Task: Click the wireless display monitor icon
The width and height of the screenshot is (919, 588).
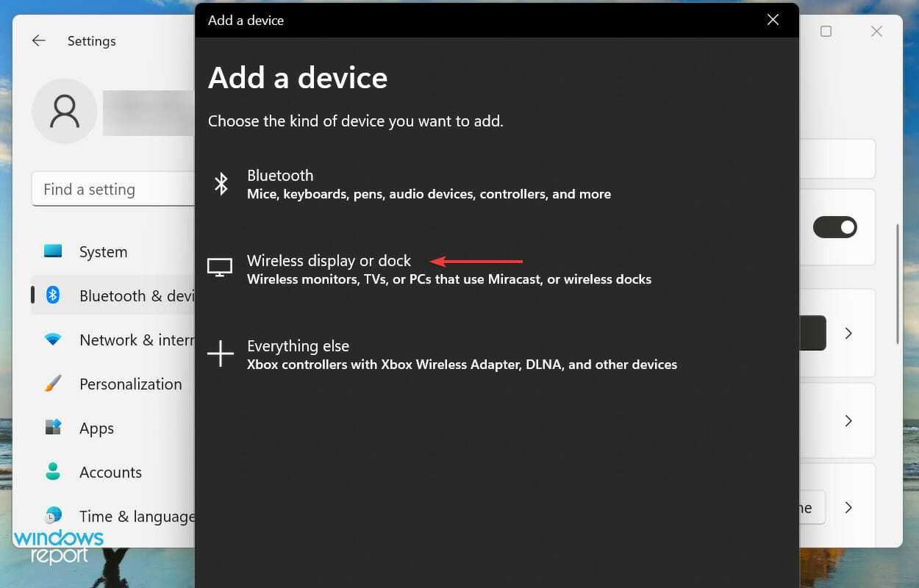Action: point(220,268)
